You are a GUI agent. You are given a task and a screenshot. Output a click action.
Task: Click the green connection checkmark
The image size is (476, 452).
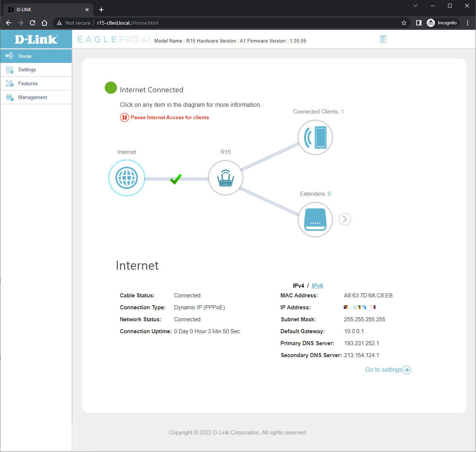click(176, 179)
